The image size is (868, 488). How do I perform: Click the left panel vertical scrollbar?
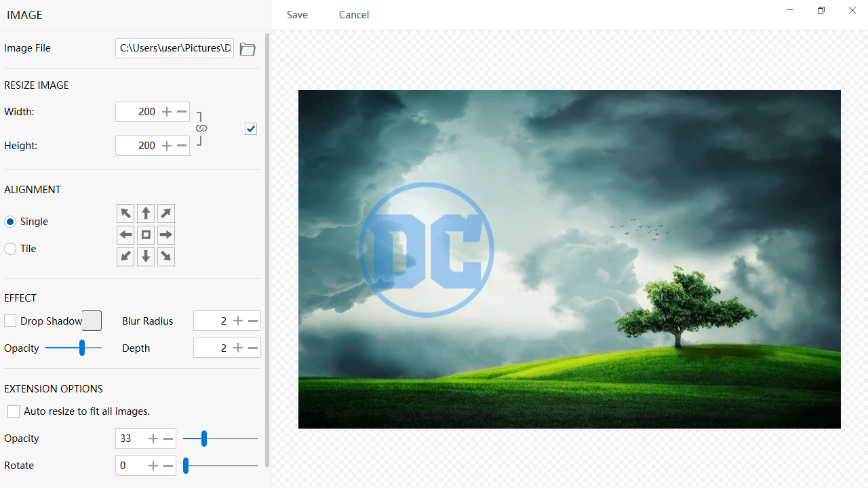coord(267,249)
